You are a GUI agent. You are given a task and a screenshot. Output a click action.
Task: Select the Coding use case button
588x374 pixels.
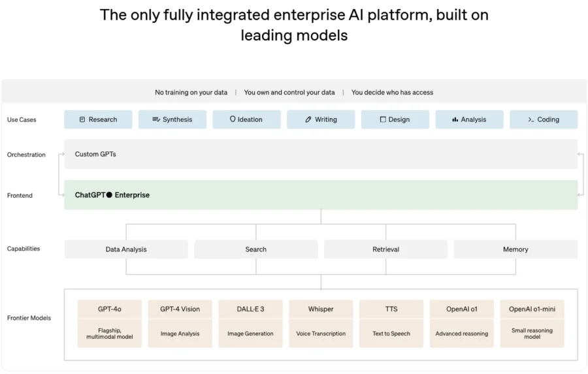(x=544, y=119)
